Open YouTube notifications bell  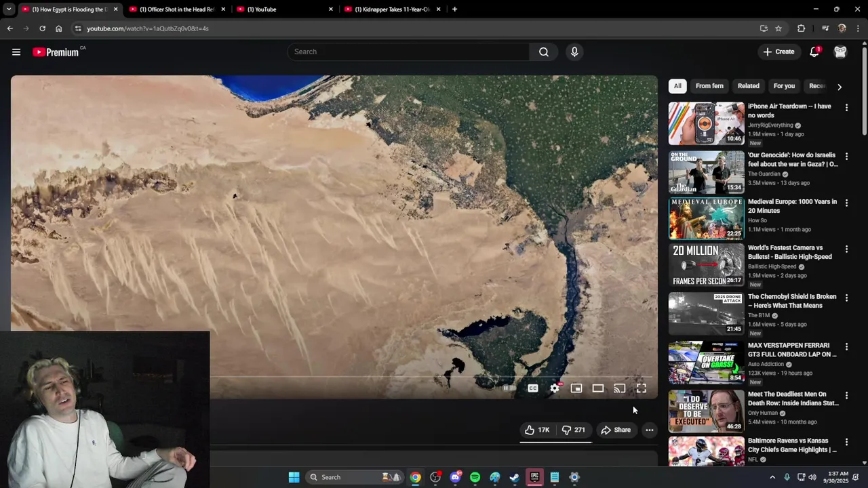pos(814,52)
